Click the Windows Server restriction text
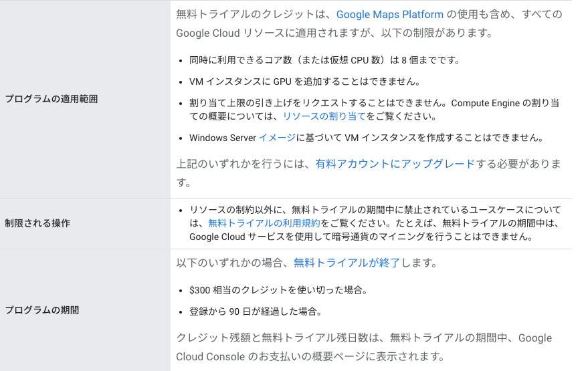This screenshot has height=371, width=588. click(x=367, y=138)
